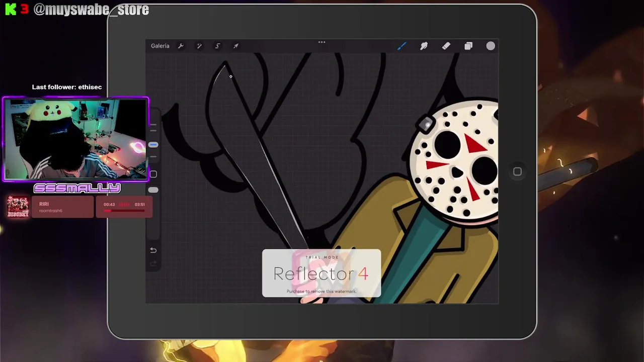
Task: Click the webcam feed thumbnail
Action: coord(76,139)
